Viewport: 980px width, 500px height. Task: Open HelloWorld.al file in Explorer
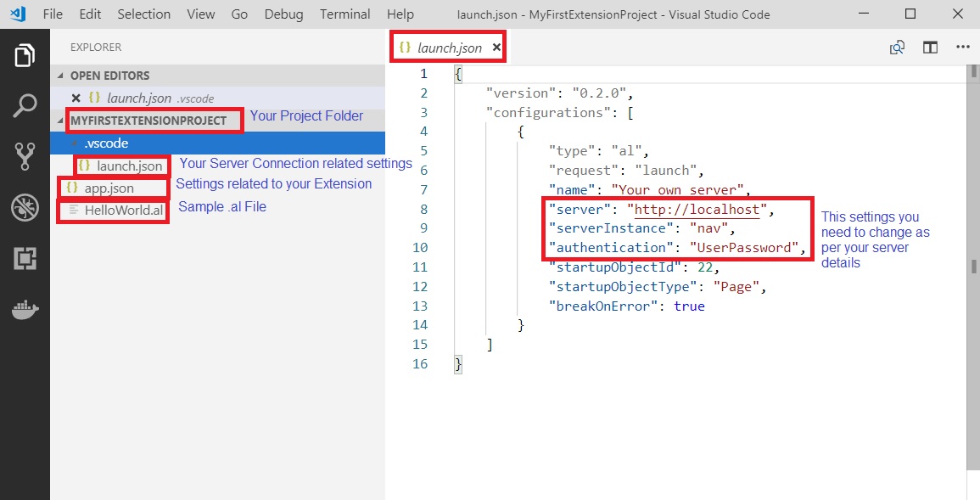tap(123, 210)
